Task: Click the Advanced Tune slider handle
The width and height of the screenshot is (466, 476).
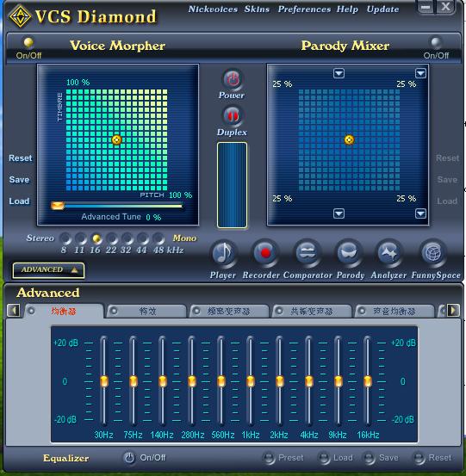Action: 58,206
